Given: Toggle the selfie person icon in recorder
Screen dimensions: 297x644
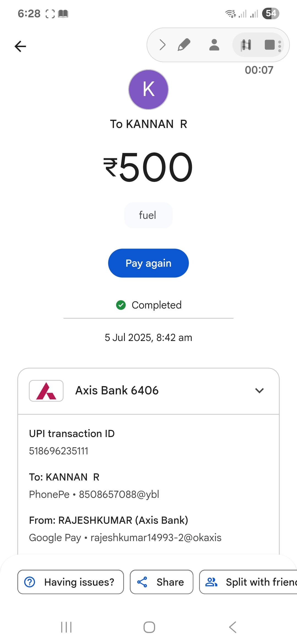Looking at the screenshot, I should pyautogui.click(x=214, y=45).
